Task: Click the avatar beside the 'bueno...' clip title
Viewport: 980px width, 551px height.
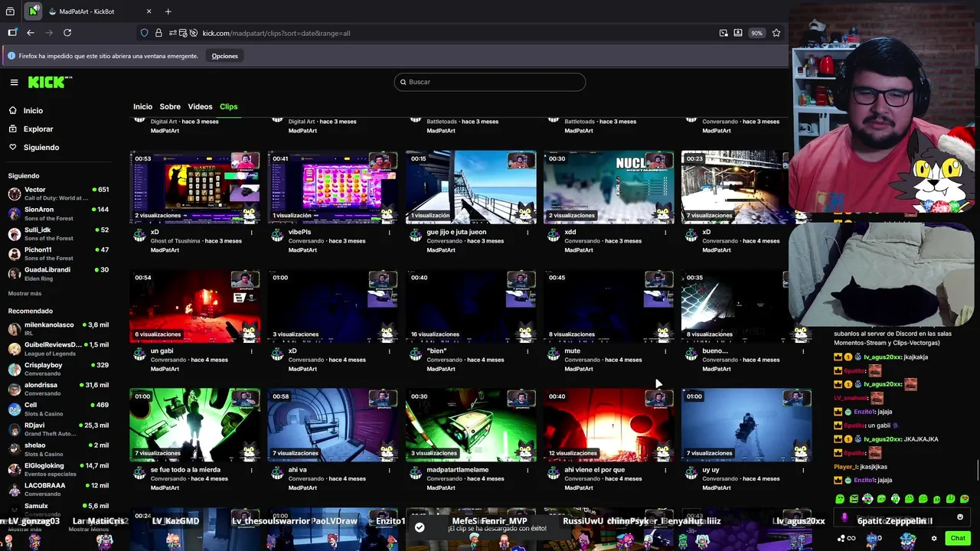Action: click(x=691, y=354)
